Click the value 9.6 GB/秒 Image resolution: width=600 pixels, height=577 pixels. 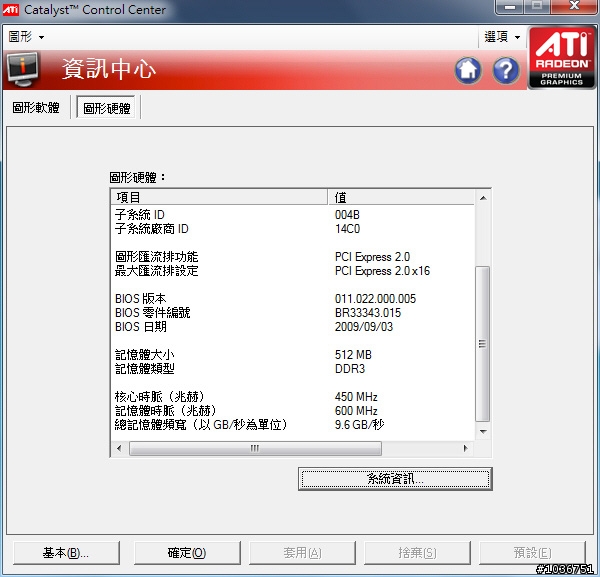pos(359,425)
